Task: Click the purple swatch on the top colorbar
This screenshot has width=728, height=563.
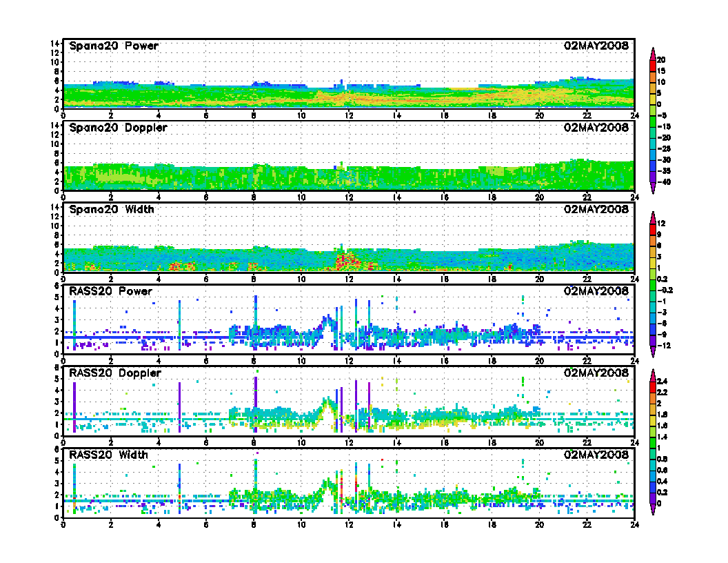Action: tap(653, 177)
